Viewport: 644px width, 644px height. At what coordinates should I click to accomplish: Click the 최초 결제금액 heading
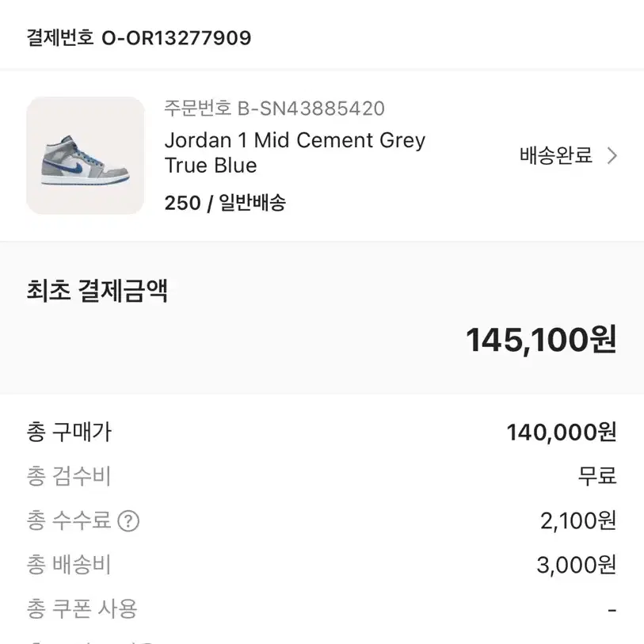click(x=97, y=291)
